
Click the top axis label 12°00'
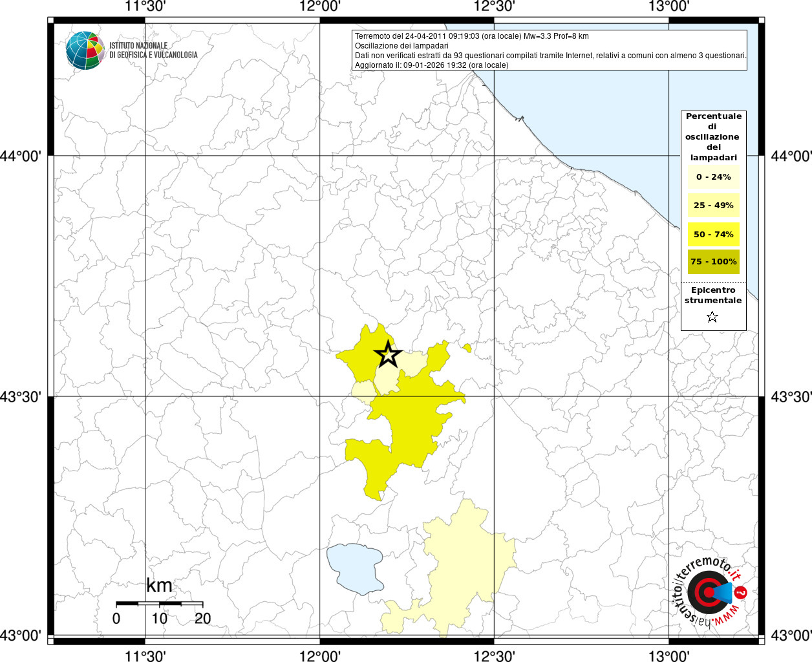[x=320, y=7]
